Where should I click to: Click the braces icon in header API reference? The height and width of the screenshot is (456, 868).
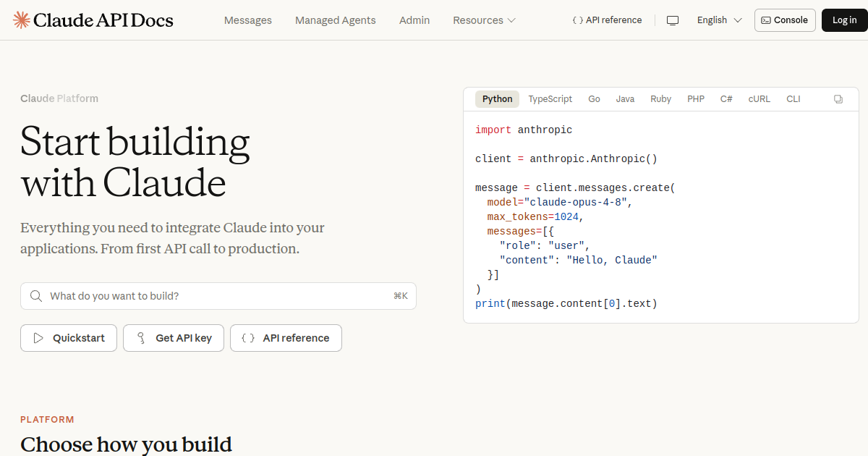[577, 20]
